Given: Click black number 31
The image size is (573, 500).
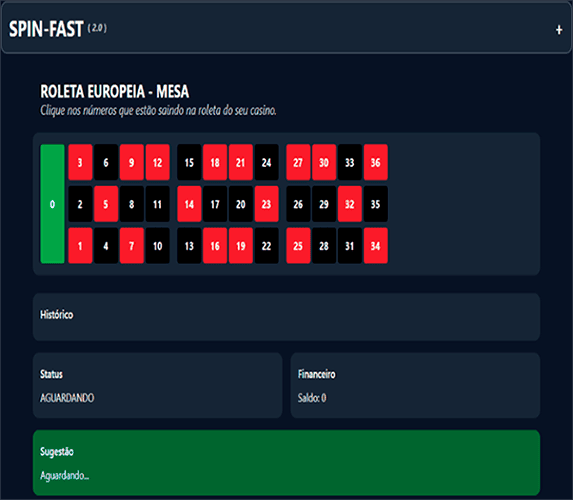Looking at the screenshot, I should (350, 246).
